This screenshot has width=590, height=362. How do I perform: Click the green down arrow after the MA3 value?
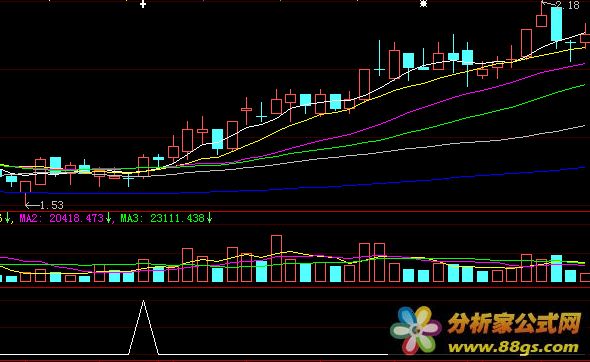click(209, 218)
